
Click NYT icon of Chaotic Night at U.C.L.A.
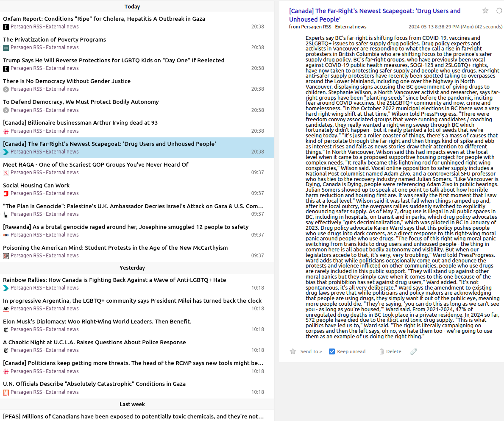pos(6,351)
